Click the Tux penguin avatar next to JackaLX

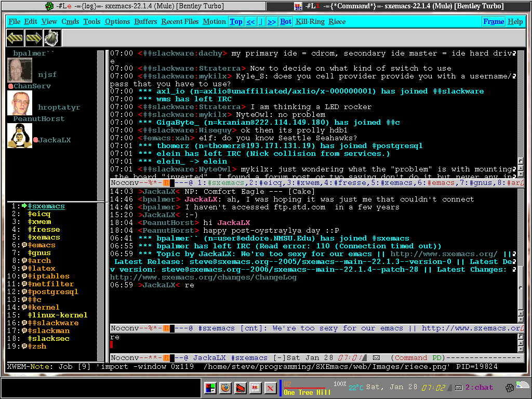pyautogui.click(x=20, y=136)
